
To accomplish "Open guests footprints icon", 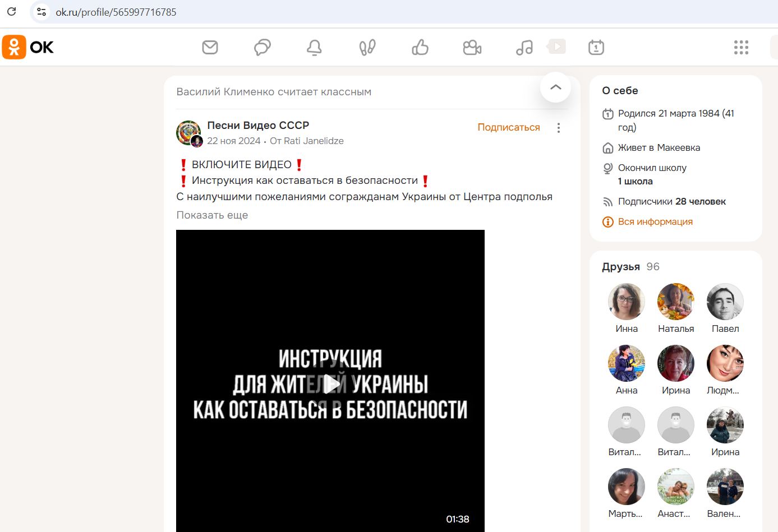I will point(367,48).
